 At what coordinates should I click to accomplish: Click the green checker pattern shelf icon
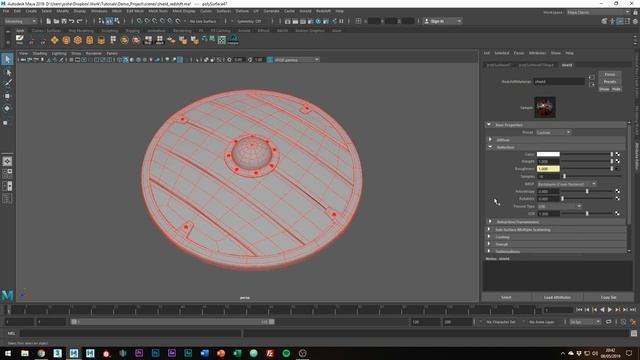(222, 40)
